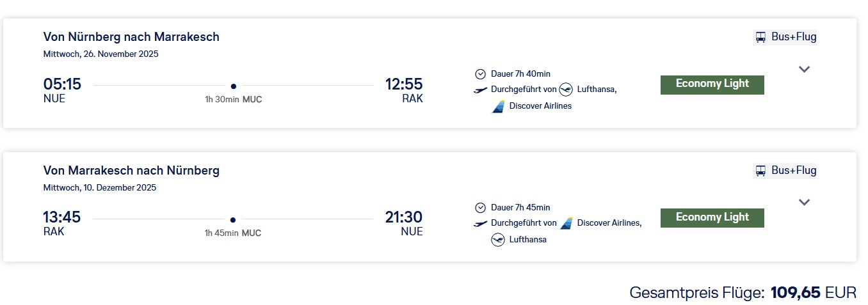Click the airplane icon on the outbound 'Durchgeführt von' line
Viewport: 868px width, 305px height.
pos(481,90)
